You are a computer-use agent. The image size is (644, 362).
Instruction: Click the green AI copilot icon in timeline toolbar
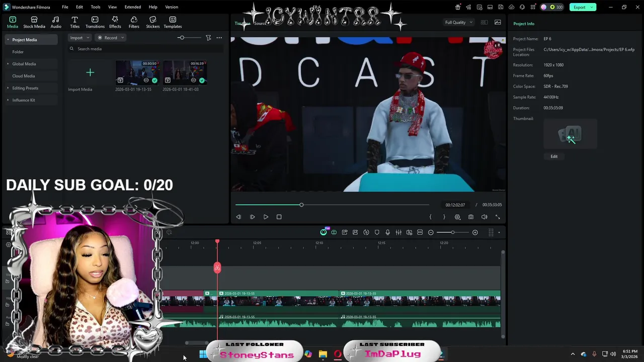tap(324, 232)
